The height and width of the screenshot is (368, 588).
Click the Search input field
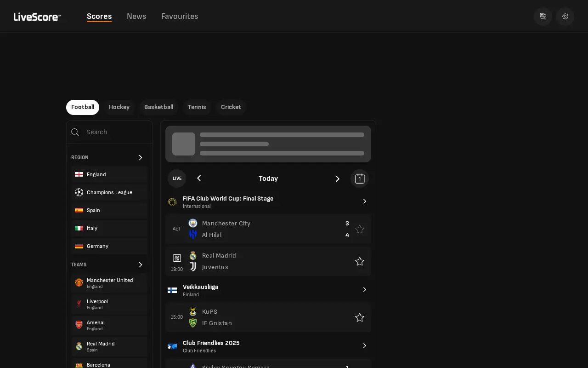point(109,132)
